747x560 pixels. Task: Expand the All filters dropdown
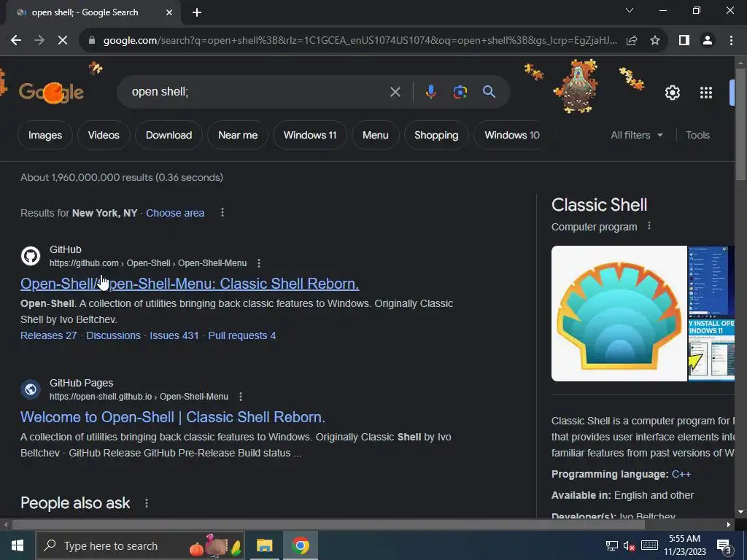tap(636, 135)
